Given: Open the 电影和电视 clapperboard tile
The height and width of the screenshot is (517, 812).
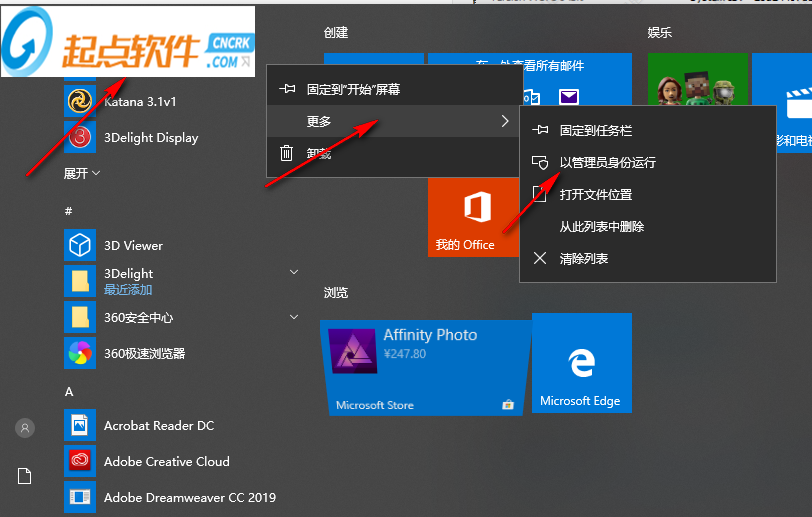Looking at the screenshot, I should click(782, 101).
